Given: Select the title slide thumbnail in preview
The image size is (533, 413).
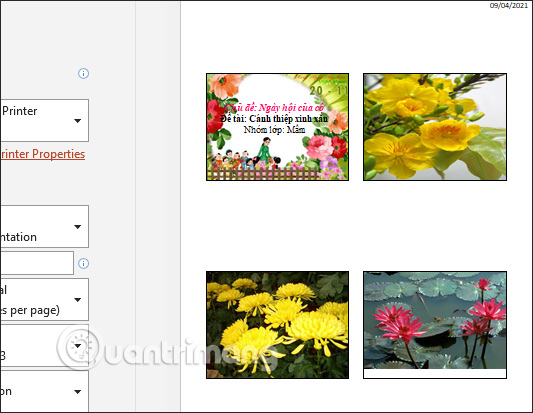Looking at the screenshot, I should tap(277, 127).
